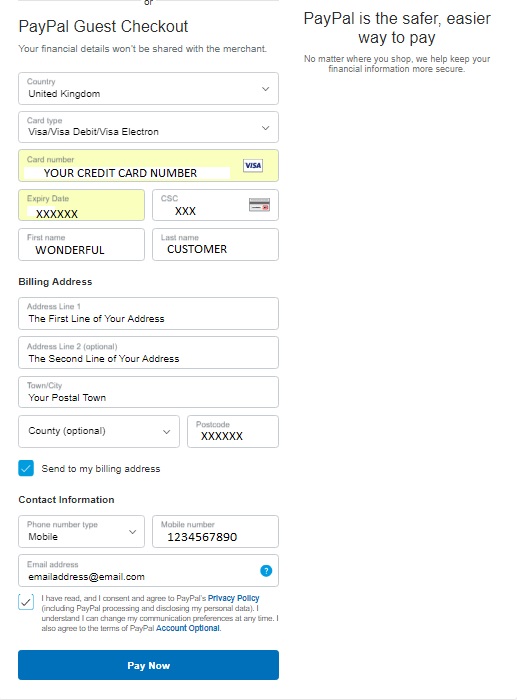Focus the Address Line 1 field

click(x=148, y=313)
